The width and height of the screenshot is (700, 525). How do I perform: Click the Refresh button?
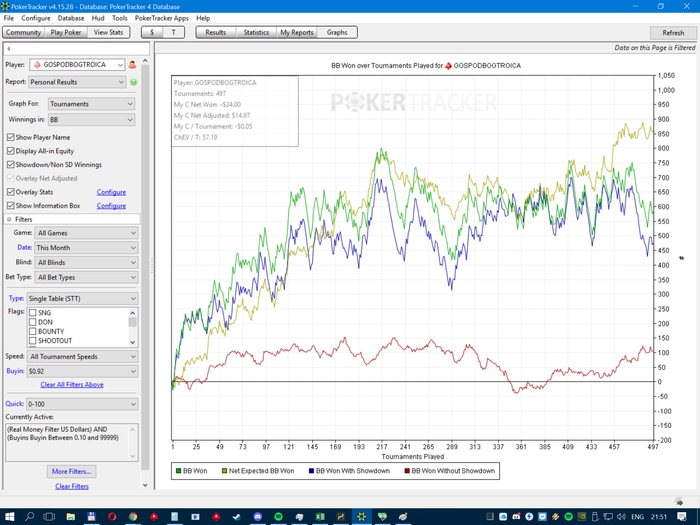(x=673, y=33)
